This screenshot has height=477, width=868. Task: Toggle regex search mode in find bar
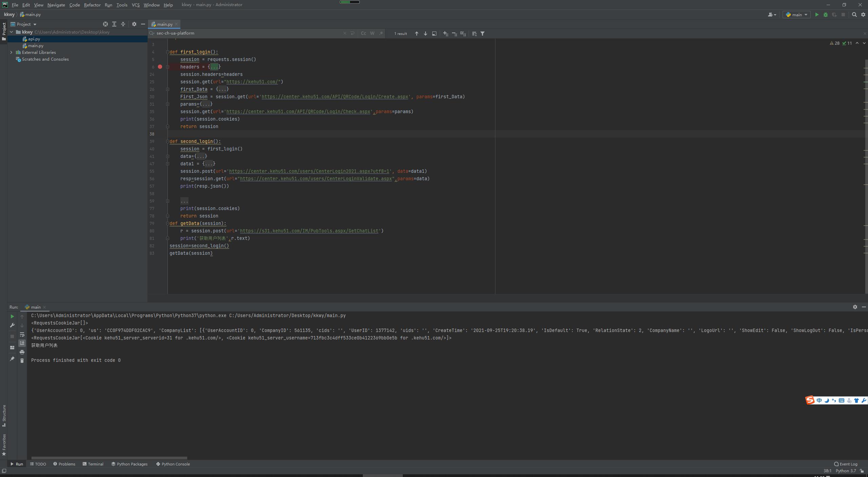click(381, 33)
